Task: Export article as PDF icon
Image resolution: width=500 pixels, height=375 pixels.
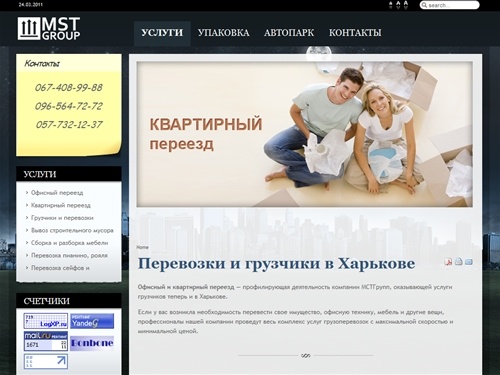Action: [x=448, y=262]
